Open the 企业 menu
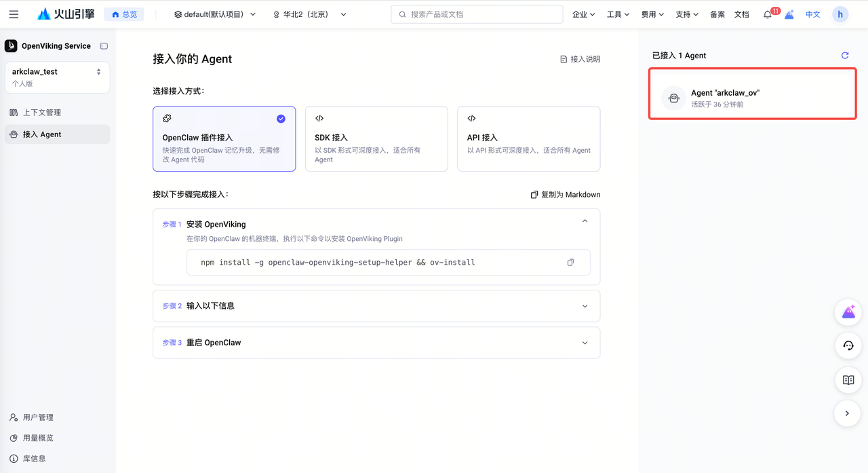868x473 pixels. tap(583, 14)
